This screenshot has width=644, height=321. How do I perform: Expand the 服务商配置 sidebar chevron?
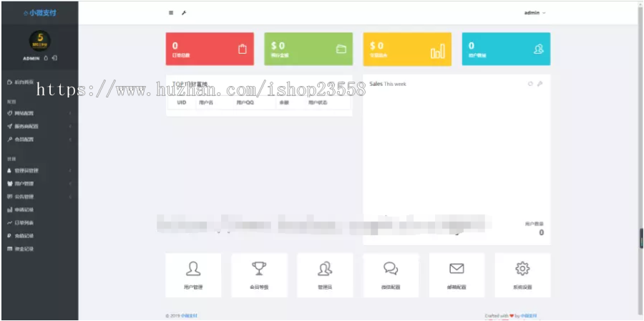pyautogui.click(x=70, y=126)
